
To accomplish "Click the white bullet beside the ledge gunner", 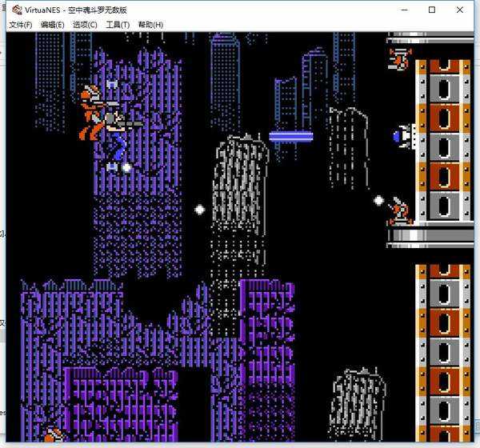I will (x=378, y=200).
